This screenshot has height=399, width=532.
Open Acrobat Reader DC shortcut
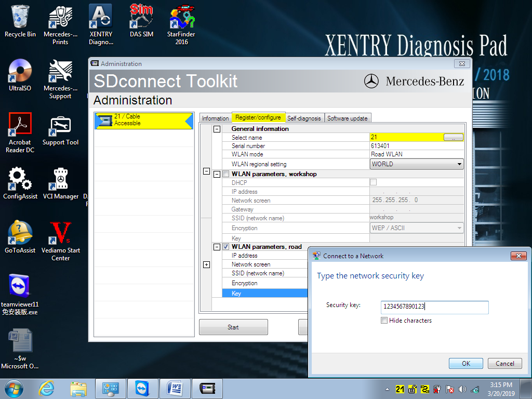click(x=20, y=132)
